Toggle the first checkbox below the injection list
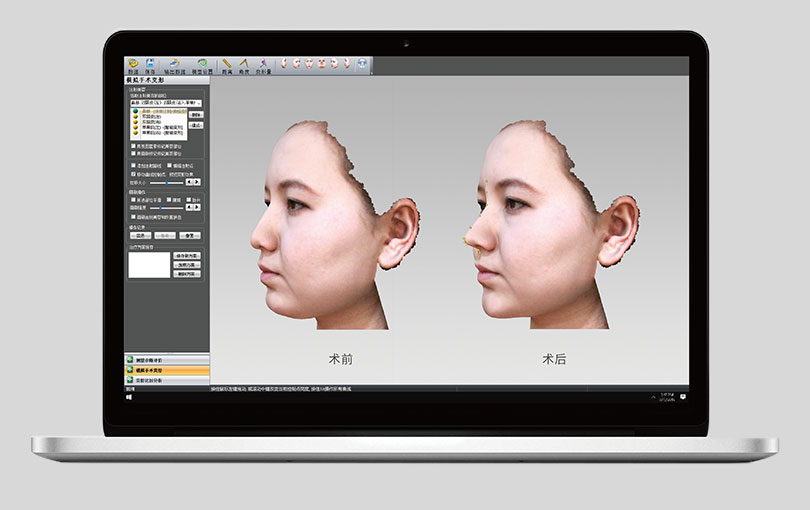This screenshot has height=510, width=810. 135,145
